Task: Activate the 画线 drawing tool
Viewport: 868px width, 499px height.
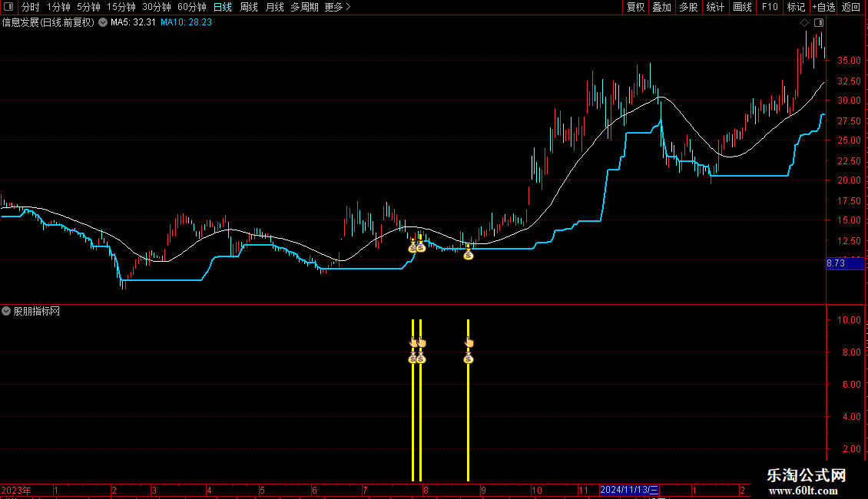Action: click(x=742, y=7)
